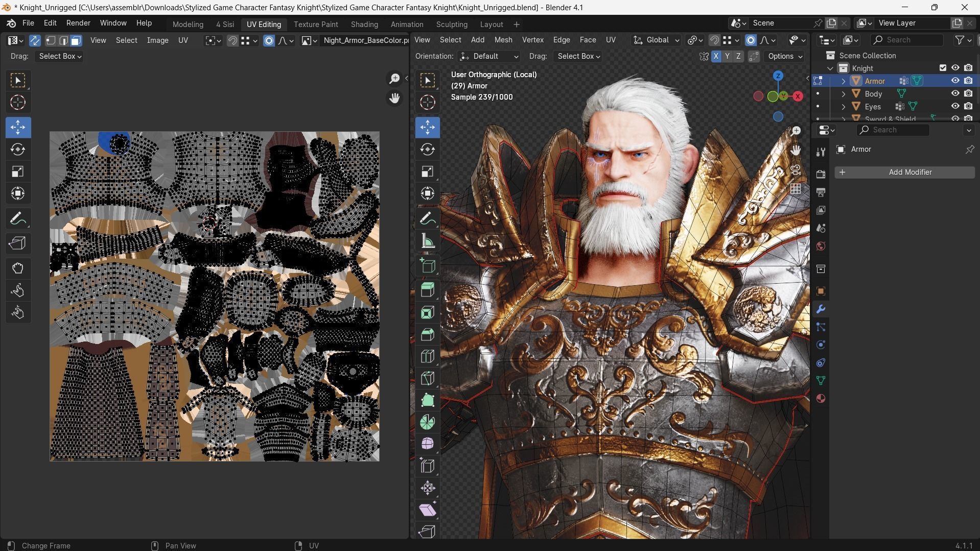Click the Night_Armor_BaseColor image name field

(x=366, y=40)
